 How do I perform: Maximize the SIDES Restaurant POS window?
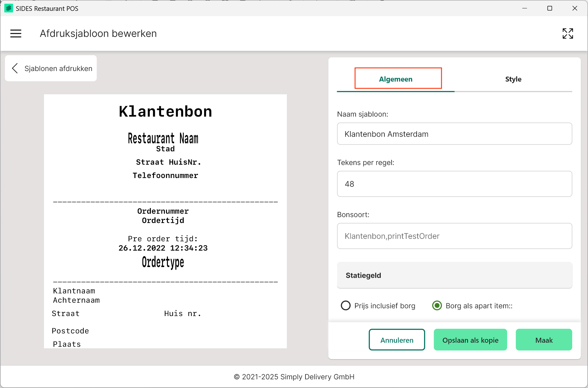(550, 8)
